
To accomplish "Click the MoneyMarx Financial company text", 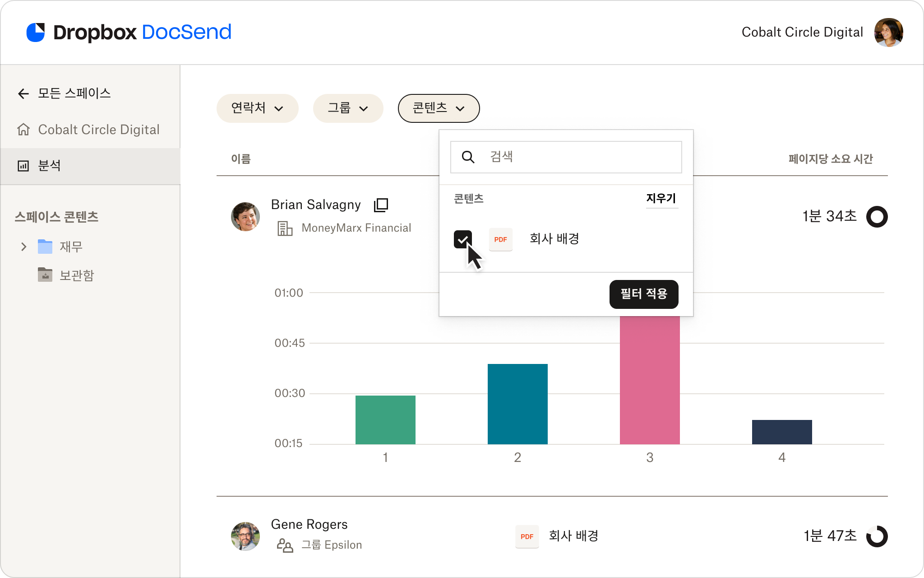I will [356, 228].
